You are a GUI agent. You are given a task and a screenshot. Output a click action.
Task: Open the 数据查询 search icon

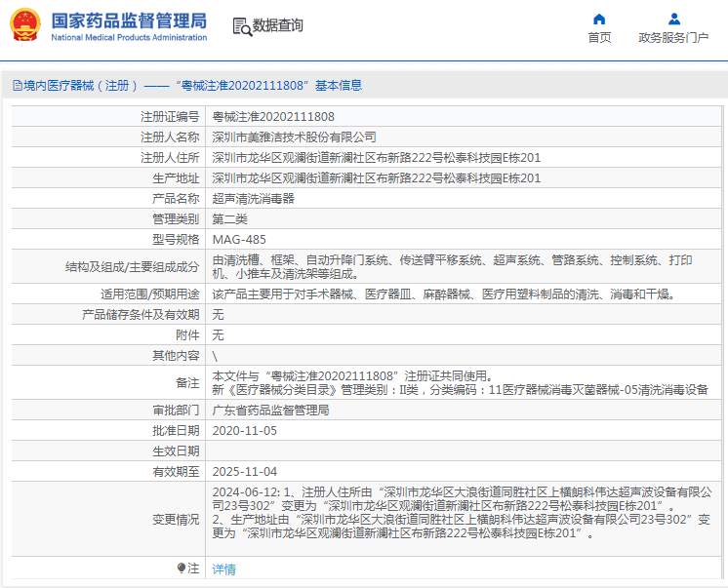coord(242,26)
